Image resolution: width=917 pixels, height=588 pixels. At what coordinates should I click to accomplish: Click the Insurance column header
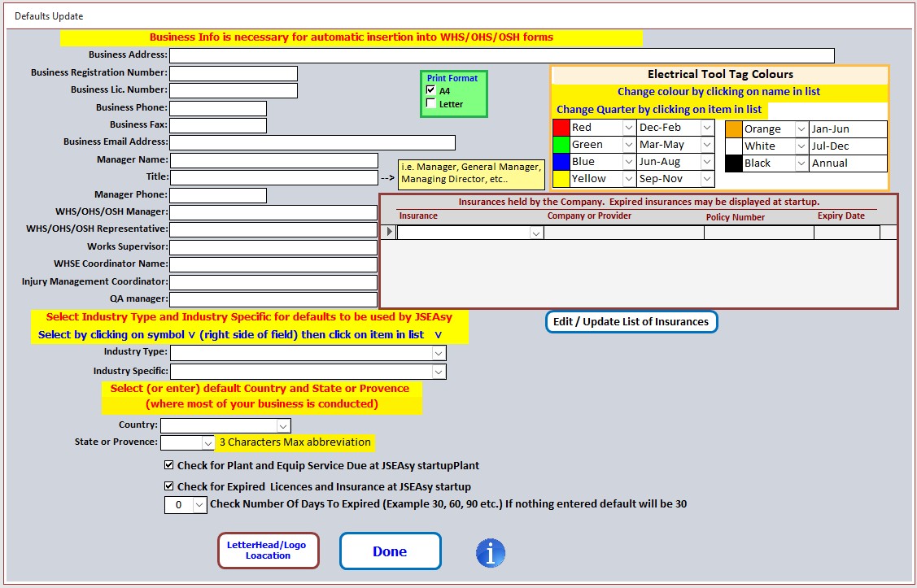click(x=418, y=216)
